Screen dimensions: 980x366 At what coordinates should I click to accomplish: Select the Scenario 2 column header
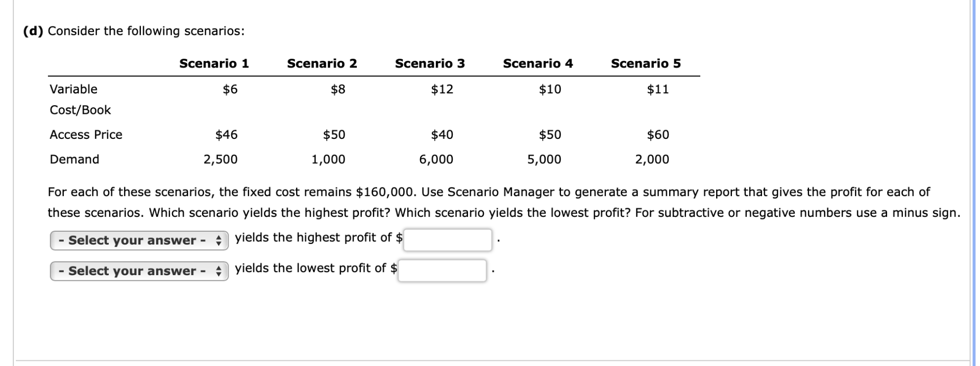[x=322, y=63]
